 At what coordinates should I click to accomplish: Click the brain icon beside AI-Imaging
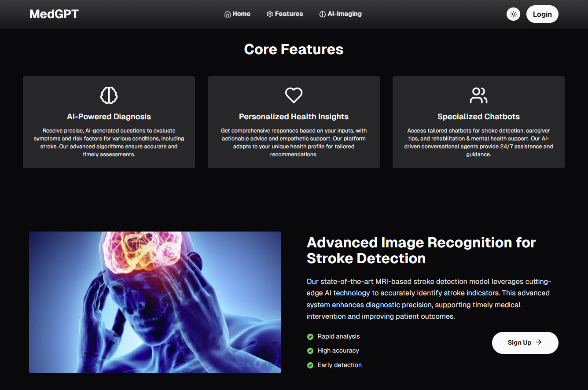coord(323,14)
